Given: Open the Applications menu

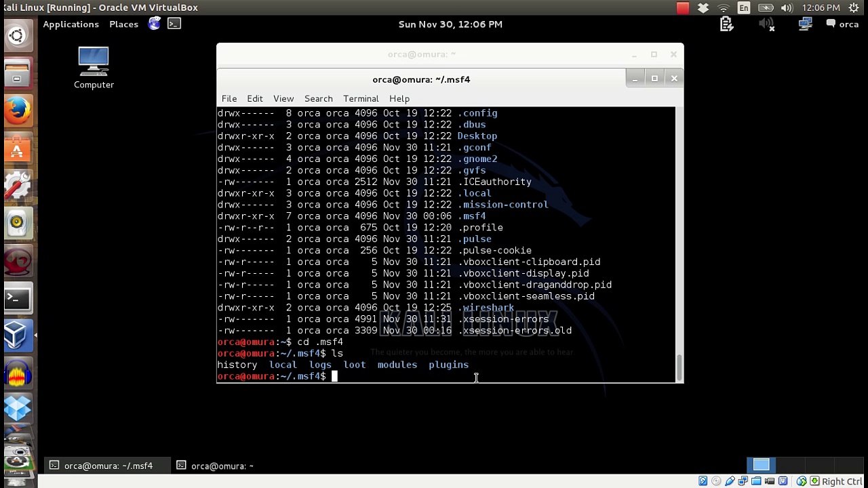Looking at the screenshot, I should point(71,24).
